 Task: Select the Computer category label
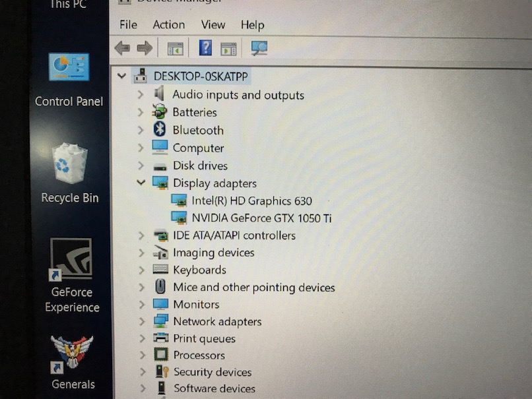(x=198, y=148)
